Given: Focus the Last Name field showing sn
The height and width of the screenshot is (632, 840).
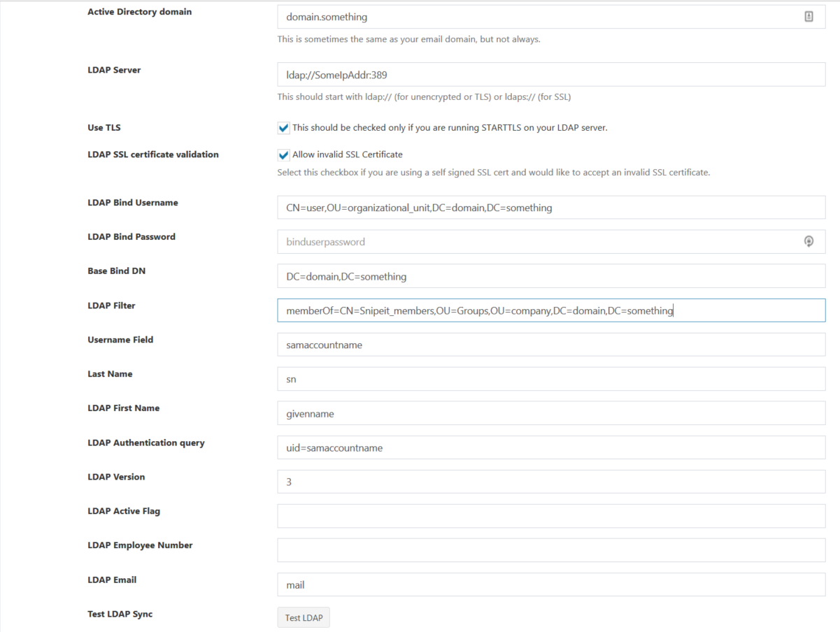Looking at the screenshot, I should (x=490, y=378).
